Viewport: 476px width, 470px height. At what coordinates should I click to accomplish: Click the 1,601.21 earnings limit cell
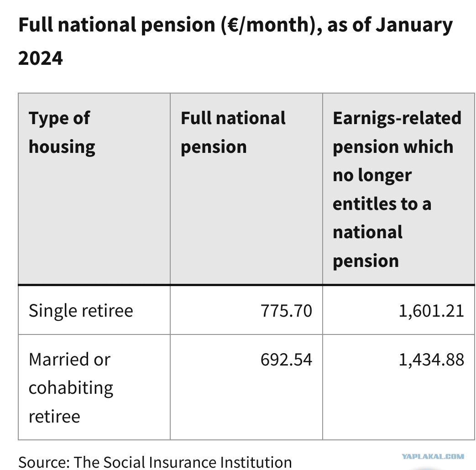click(x=398, y=311)
